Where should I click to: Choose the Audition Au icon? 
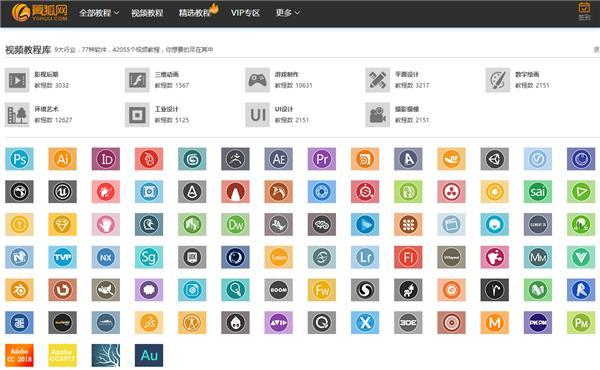[149, 355]
